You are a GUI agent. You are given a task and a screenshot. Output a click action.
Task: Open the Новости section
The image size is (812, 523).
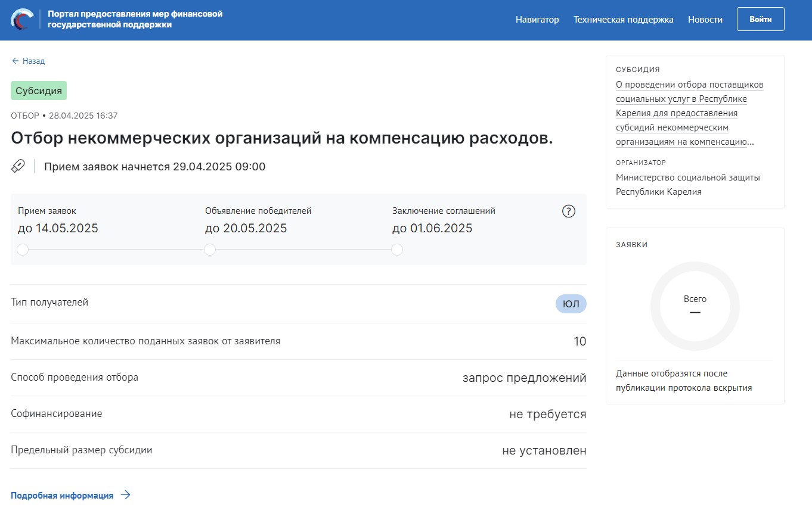(705, 20)
